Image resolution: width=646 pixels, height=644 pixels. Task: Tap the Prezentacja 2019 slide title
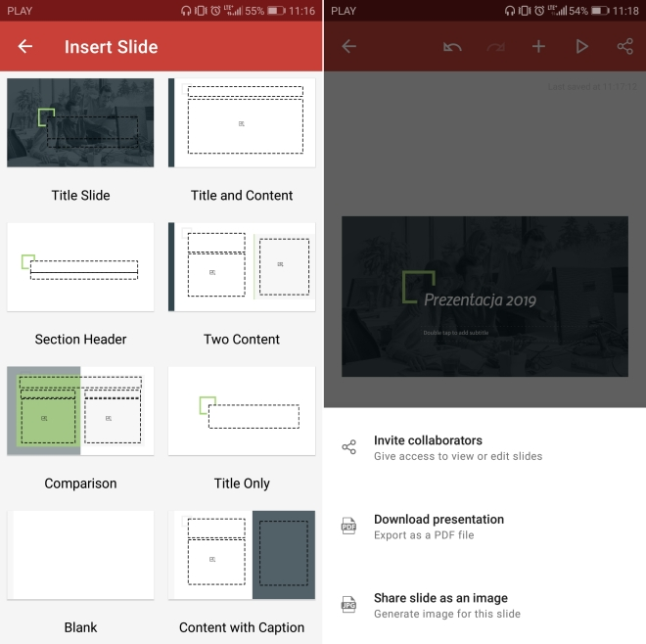(480, 300)
